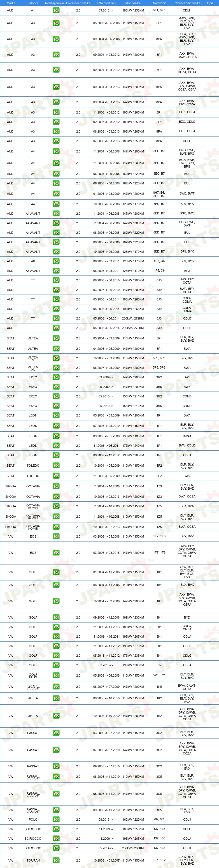
Task: Click the fuel icon in the AUDI A6 4F2 row
Action: pyautogui.click(x=56, y=261)
